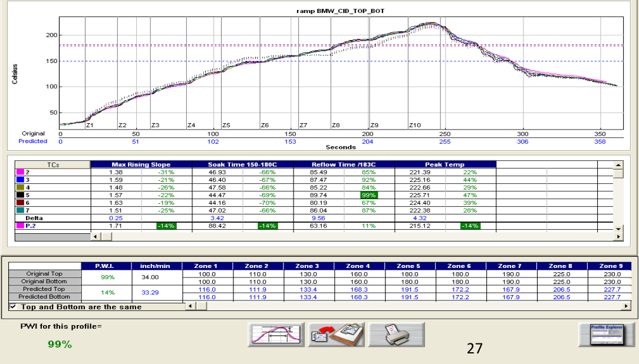The image size is (639, 364).
Task: Click the olive color swatch for TC 4
Action: [20, 187]
